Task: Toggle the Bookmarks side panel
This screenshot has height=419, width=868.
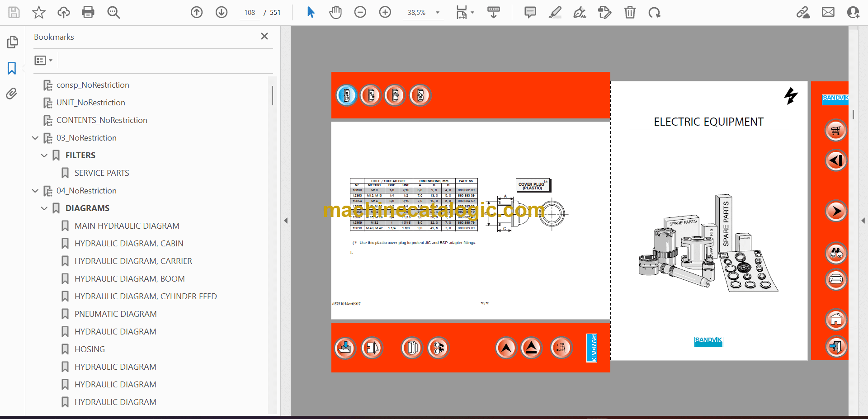Action: click(x=12, y=68)
